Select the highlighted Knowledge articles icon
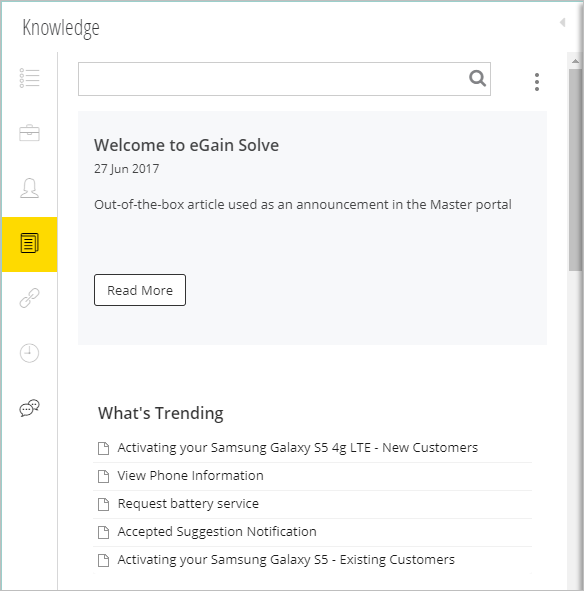 29,244
